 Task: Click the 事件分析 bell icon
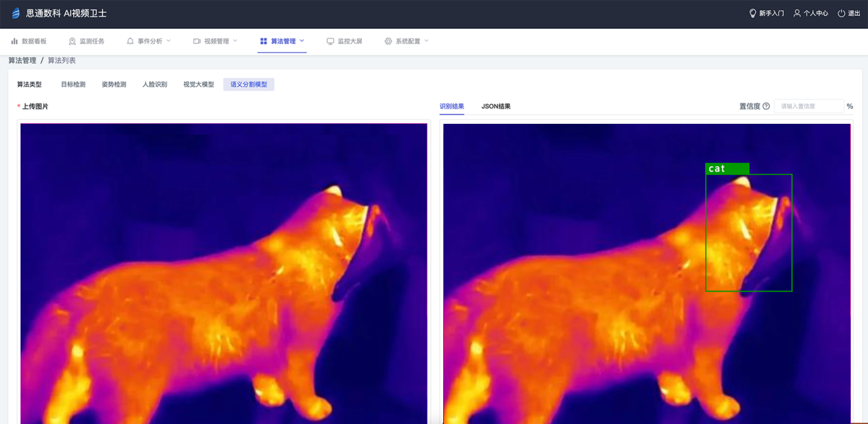pyautogui.click(x=130, y=41)
